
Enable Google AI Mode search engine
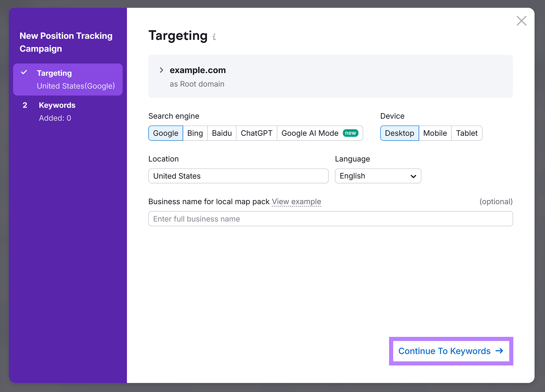click(309, 133)
